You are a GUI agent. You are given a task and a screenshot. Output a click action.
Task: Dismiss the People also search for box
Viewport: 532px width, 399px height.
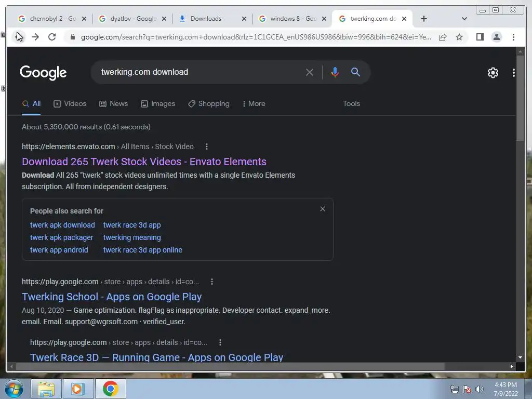pos(323,209)
